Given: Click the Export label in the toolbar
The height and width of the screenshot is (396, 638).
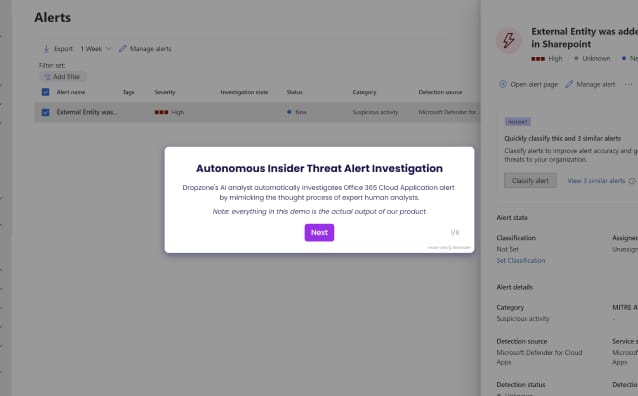Looking at the screenshot, I should point(63,49).
